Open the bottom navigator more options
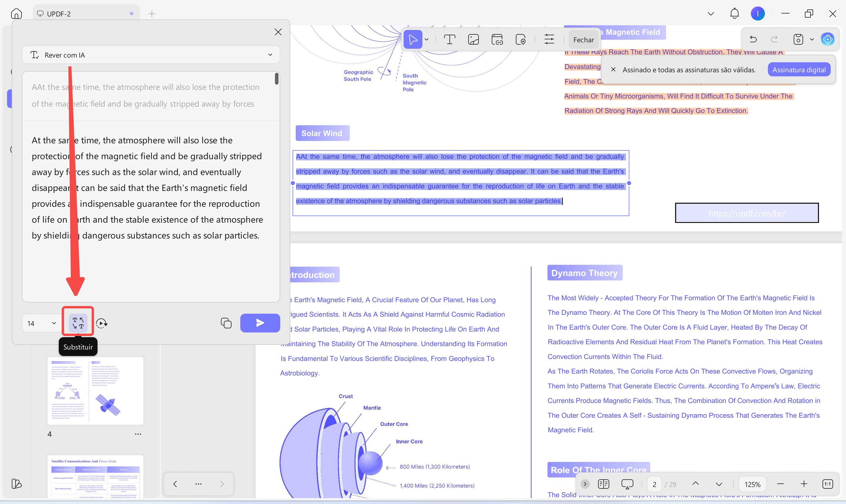 click(198, 484)
